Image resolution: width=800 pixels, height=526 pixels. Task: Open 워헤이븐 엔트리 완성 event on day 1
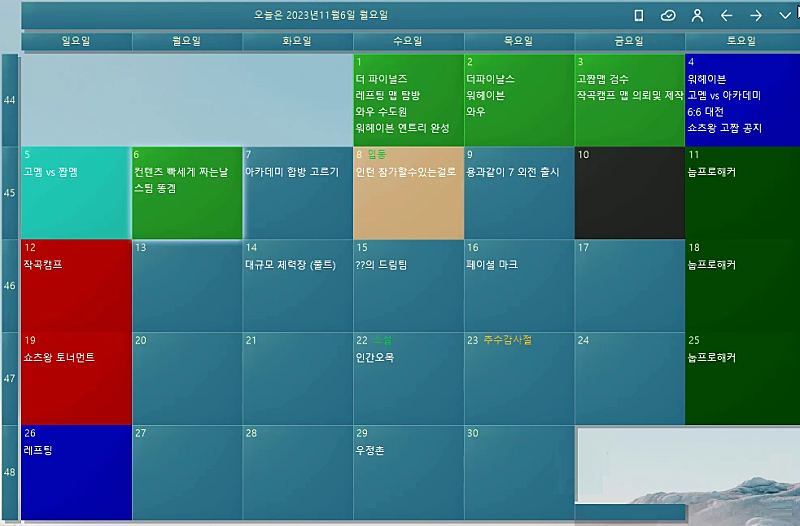(x=403, y=128)
